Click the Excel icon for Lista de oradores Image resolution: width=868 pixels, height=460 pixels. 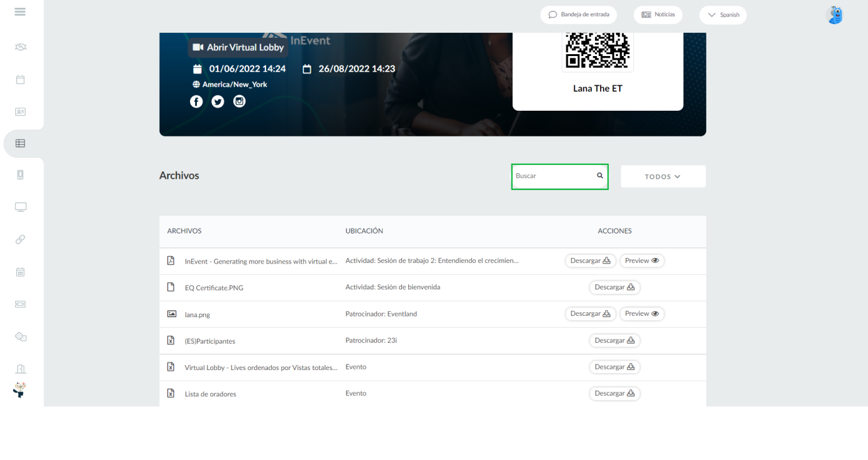point(170,393)
